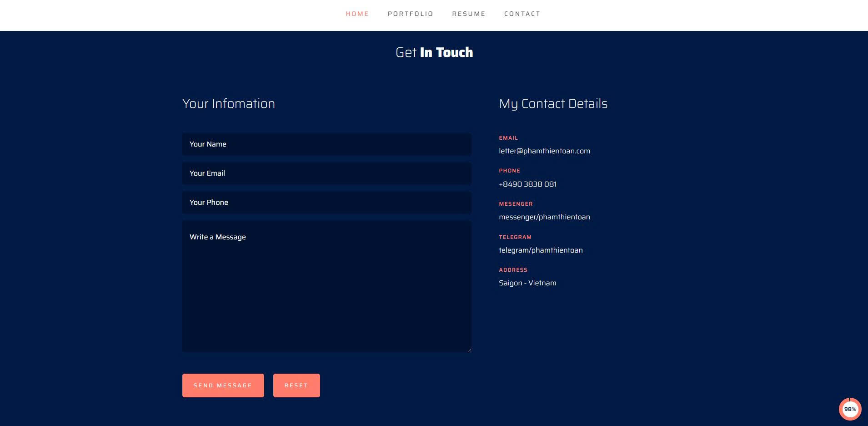Image resolution: width=868 pixels, height=426 pixels.
Task: Click the 98% scroll progress circle
Action: tap(850, 409)
